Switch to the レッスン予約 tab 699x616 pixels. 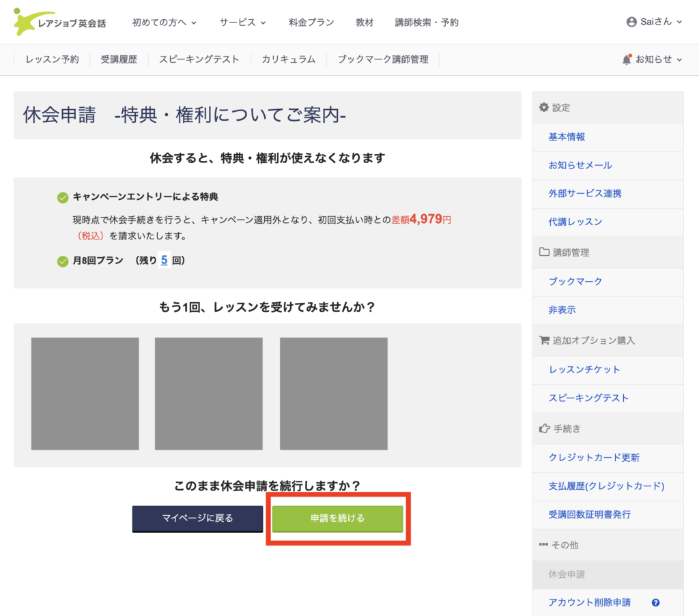[x=53, y=59]
